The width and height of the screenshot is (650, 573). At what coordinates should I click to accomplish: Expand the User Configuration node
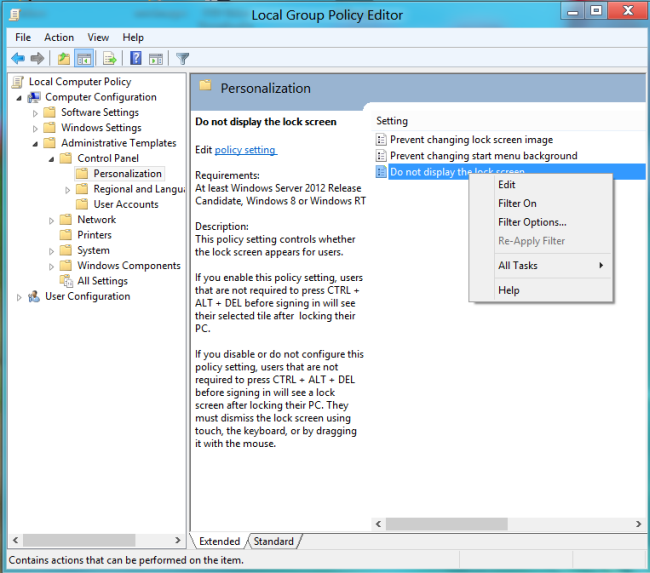click(19, 297)
